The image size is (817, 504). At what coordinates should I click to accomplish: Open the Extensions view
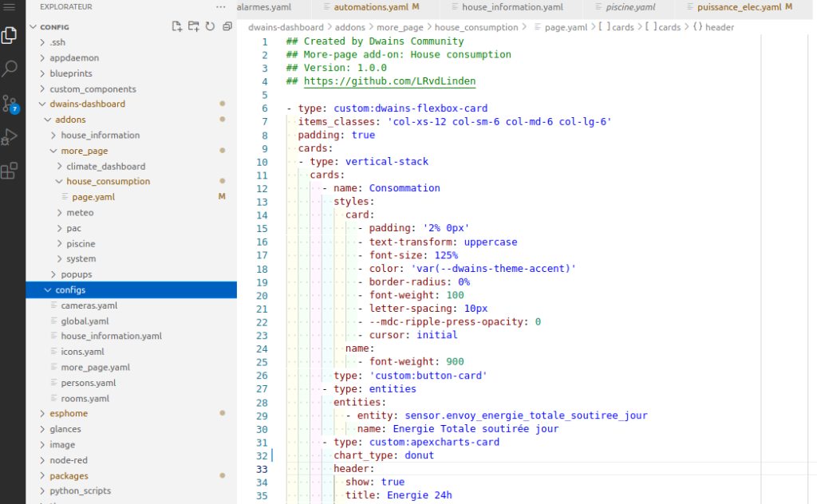10,170
